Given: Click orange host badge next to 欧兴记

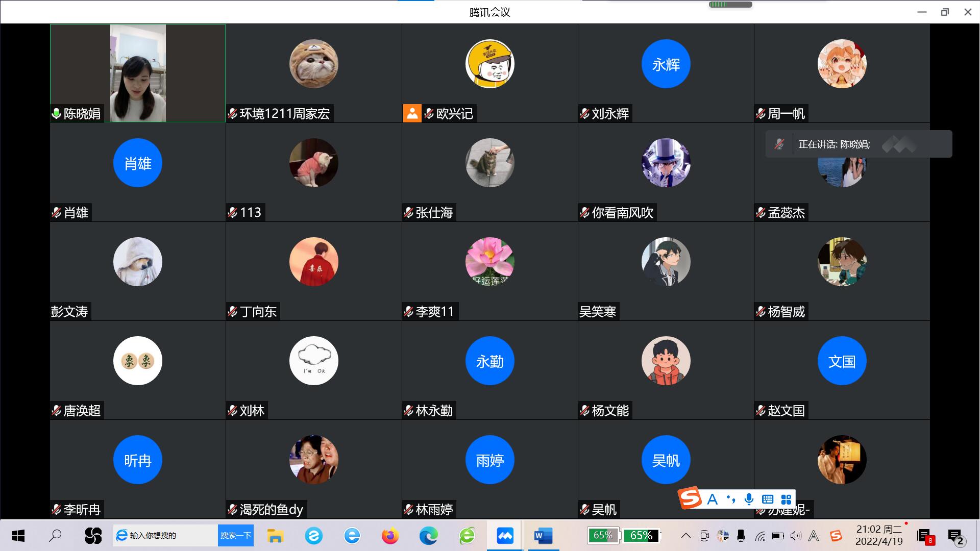Looking at the screenshot, I should [412, 113].
